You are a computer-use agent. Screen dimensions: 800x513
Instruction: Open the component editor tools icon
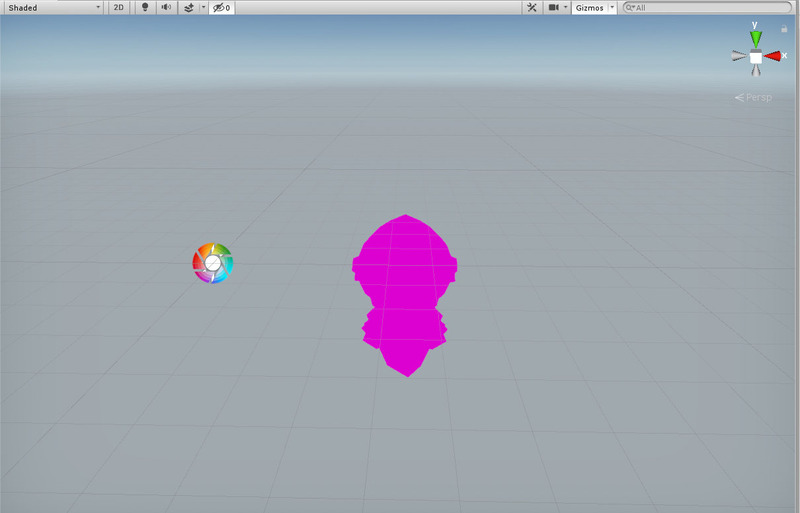coord(532,8)
